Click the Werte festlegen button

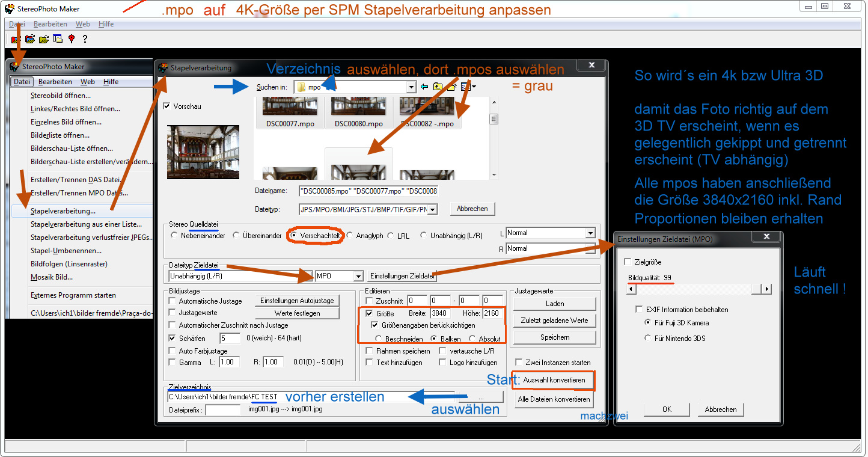click(x=298, y=313)
